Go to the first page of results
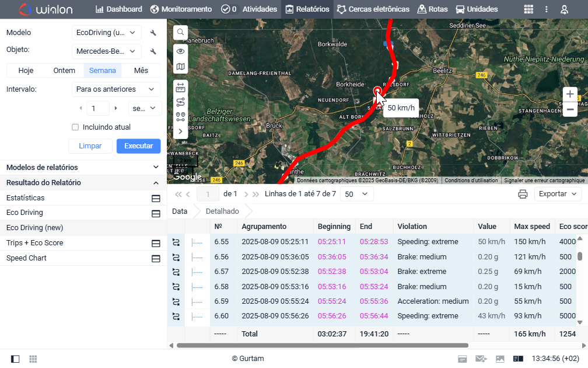This screenshot has width=588, height=368. [178, 194]
